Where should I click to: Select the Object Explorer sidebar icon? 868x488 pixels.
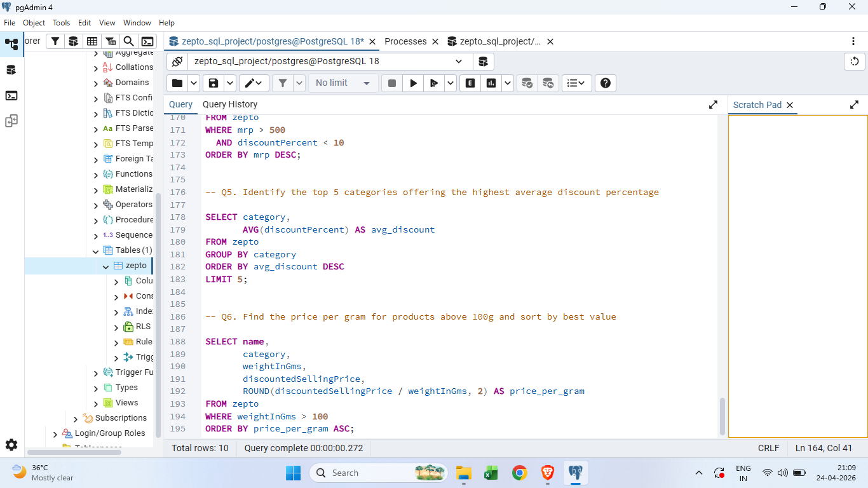11,44
